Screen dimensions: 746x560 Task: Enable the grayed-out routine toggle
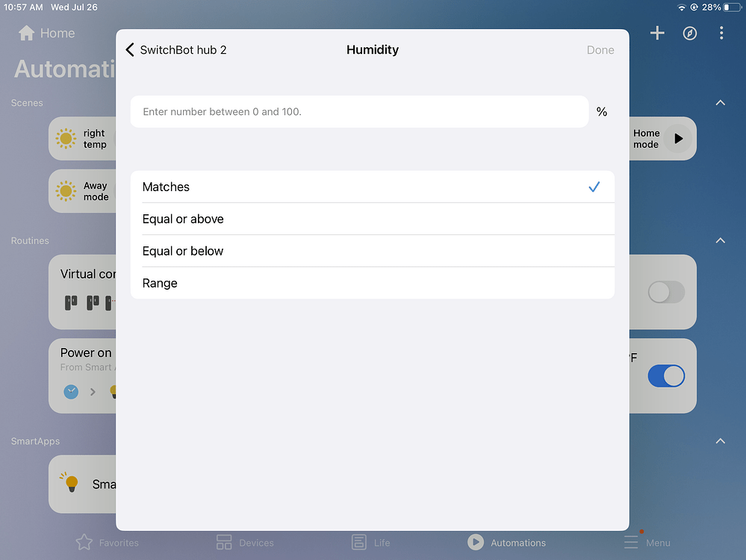tap(665, 292)
